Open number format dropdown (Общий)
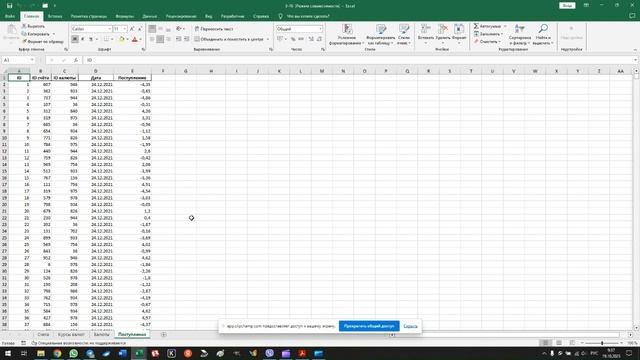 click(300, 29)
